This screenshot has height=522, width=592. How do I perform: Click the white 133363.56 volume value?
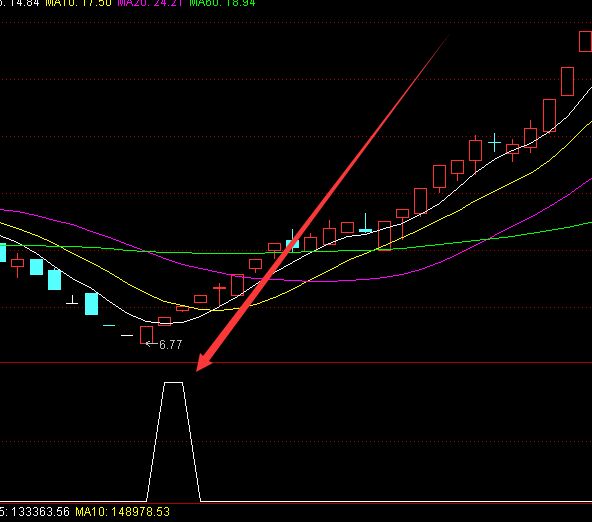(40, 512)
